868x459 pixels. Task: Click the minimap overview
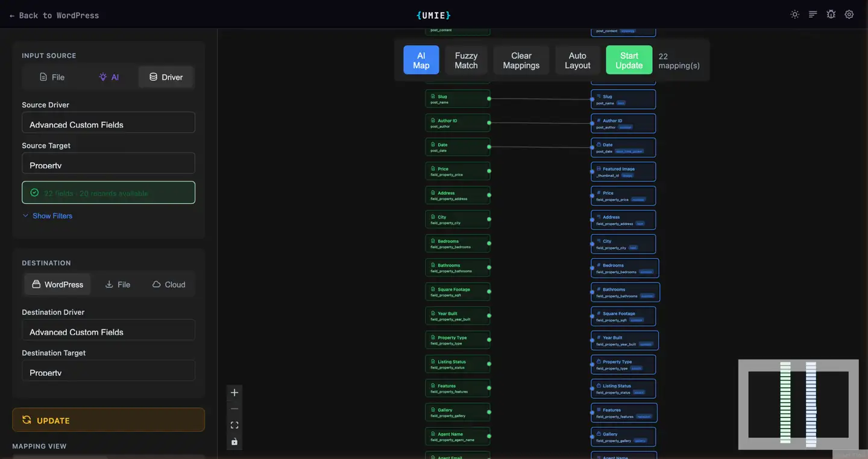pos(798,404)
